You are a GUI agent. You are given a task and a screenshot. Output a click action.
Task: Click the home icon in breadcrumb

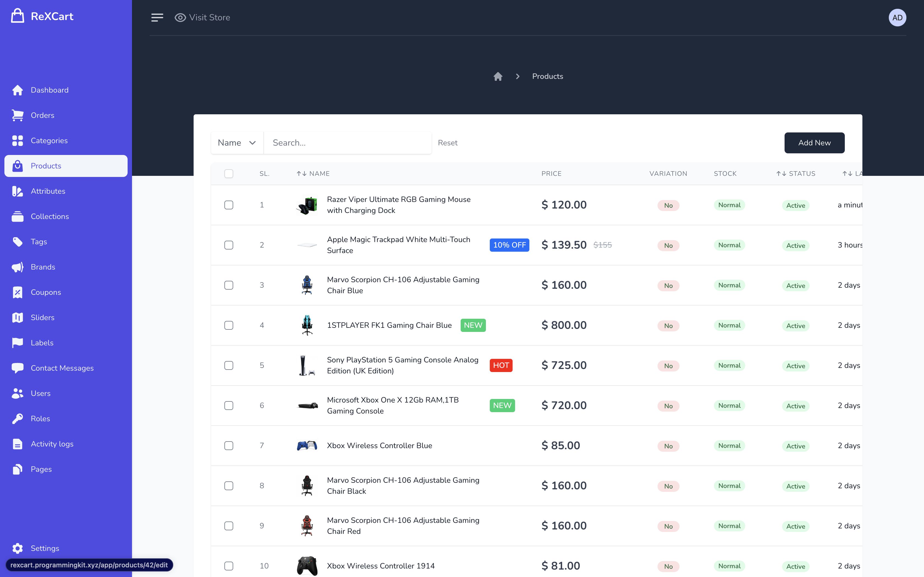pos(497,76)
